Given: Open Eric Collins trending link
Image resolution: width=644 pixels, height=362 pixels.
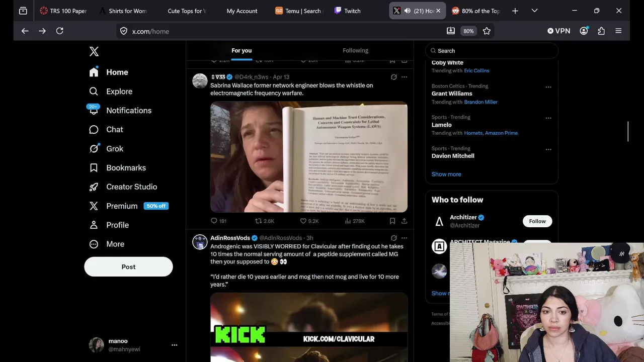Looking at the screenshot, I should click(476, 70).
